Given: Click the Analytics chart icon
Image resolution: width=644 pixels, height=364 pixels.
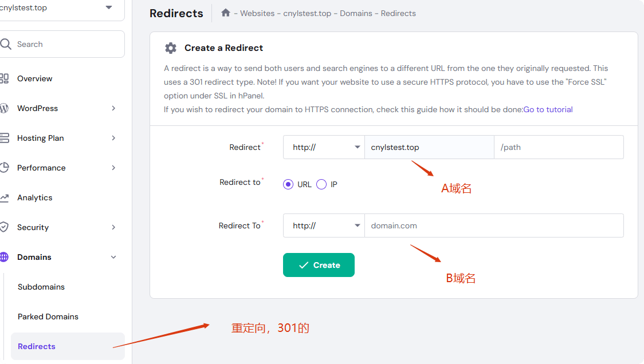Looking at the screenshot, I should [x=4, y=197].
